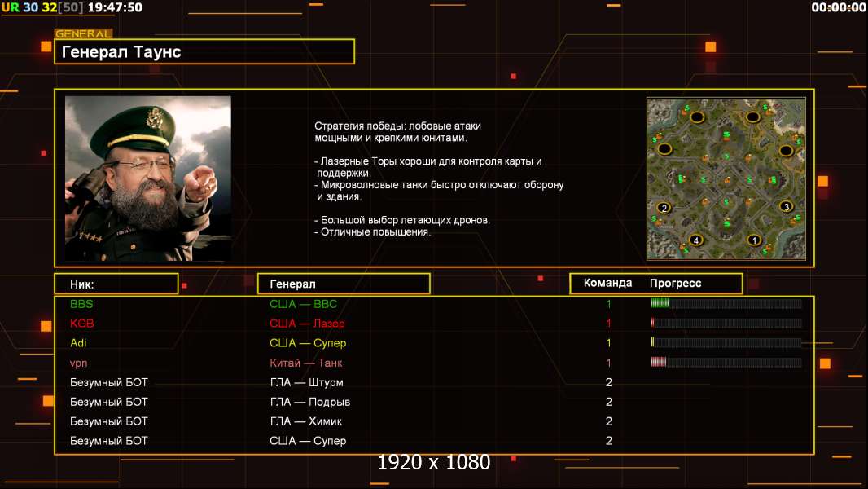Screen dimensions: 868x489
Task: Select 'Безумный БОТ' in the ГЛА — Подрыв row
Action: (x=108, y=402)
